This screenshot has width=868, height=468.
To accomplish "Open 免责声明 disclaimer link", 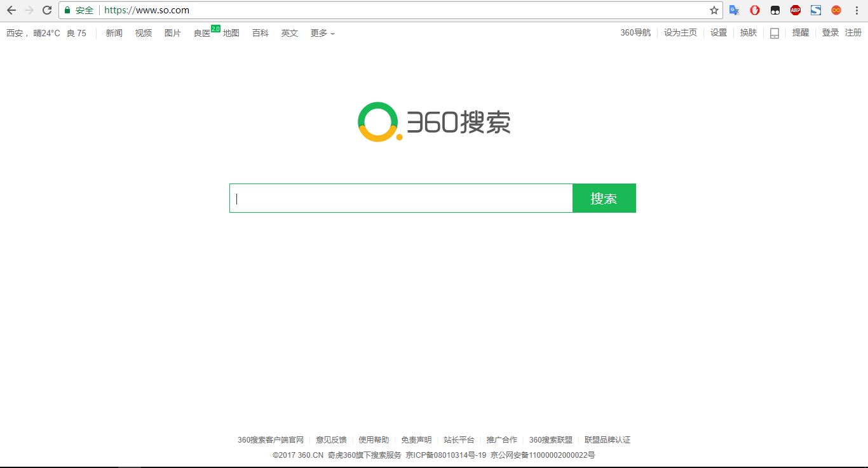I will (416, 440).
